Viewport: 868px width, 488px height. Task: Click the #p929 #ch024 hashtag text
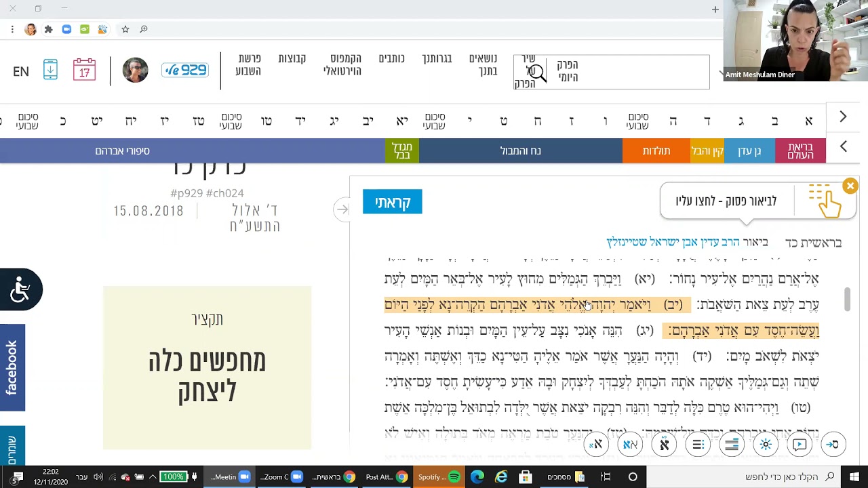pyautogui.click(x=207, y=193)
